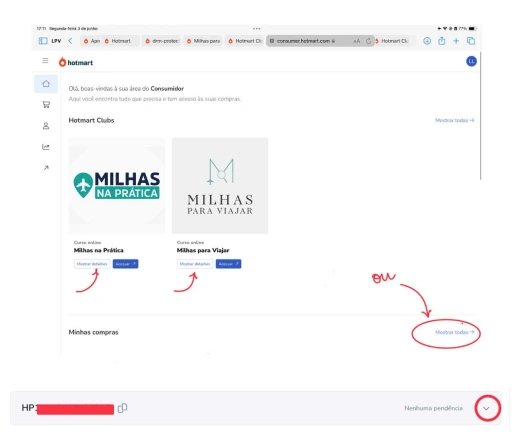
Task: Switch to drm-protec browser tab
Action: click(162, 41)
